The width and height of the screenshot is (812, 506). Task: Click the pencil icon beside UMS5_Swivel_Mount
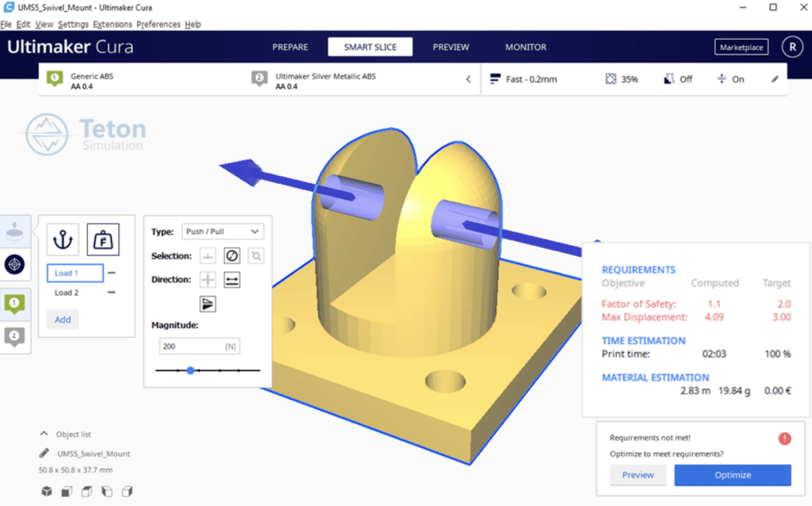44,454
